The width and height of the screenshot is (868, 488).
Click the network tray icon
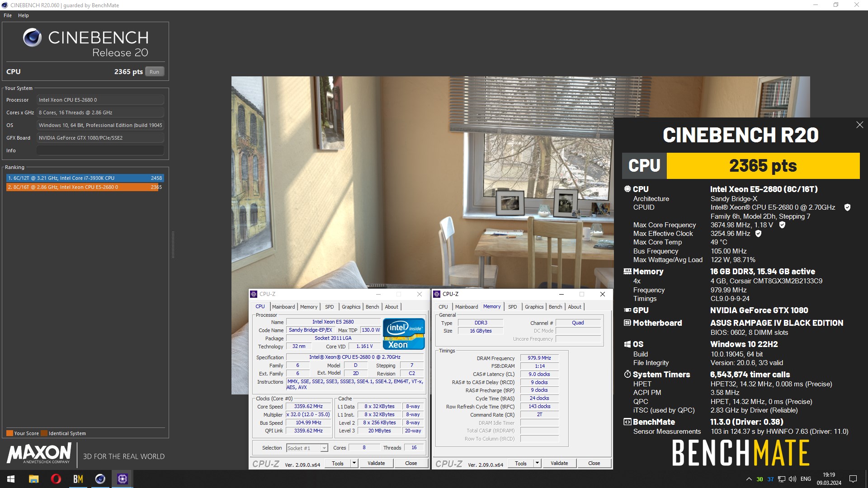tap(782, 479)
